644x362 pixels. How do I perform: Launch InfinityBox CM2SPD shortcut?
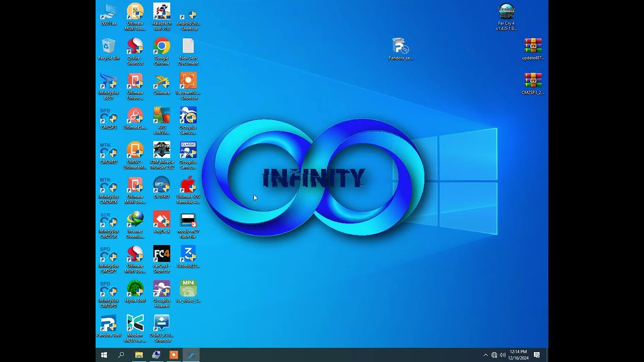[108, 294]
